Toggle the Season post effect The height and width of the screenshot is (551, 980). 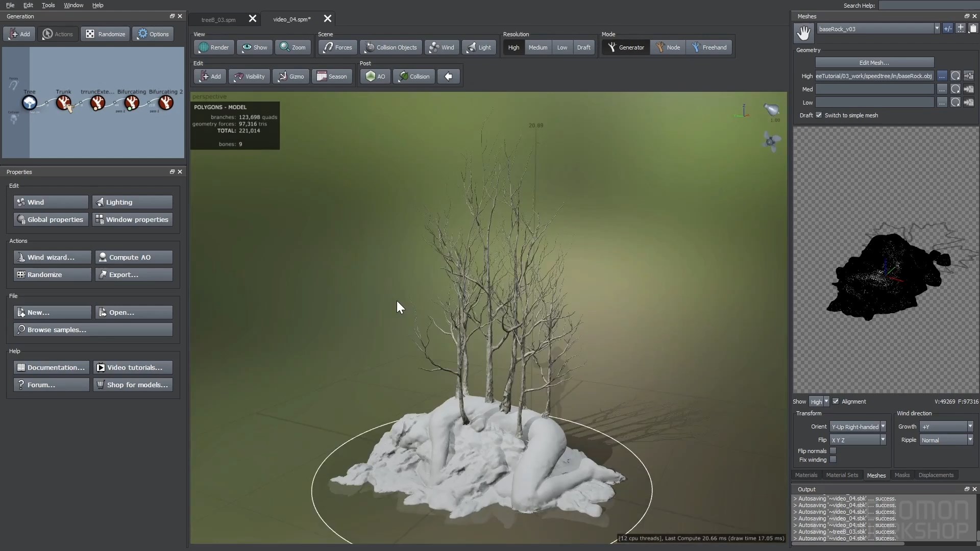[332, 76]
